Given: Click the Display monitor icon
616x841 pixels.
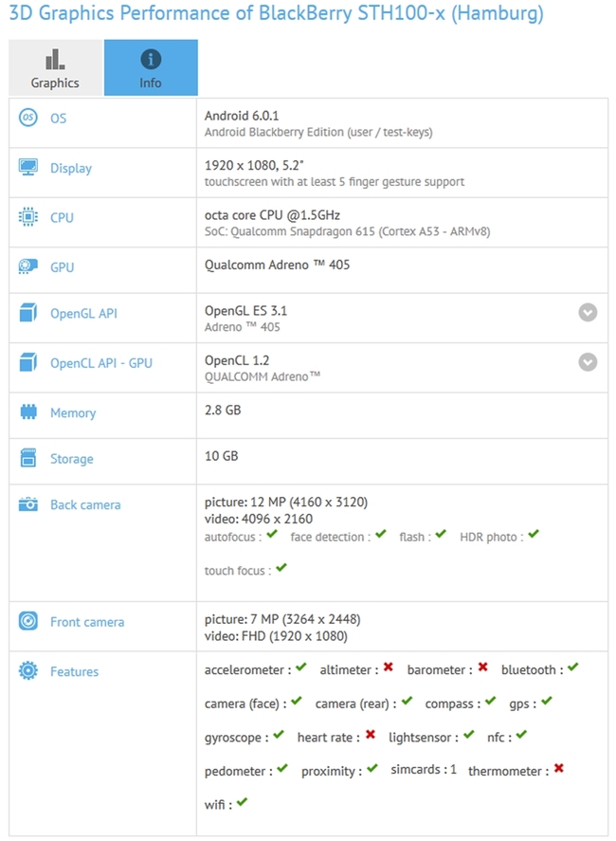Looking at the screenshot, I should coord(27,167).
